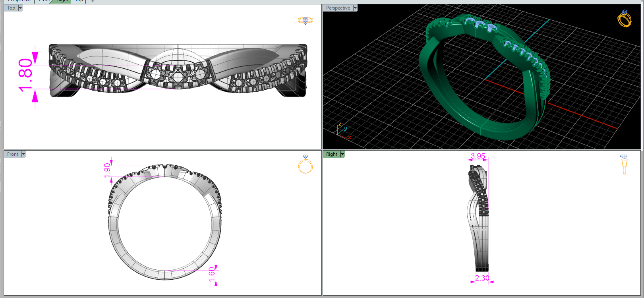The image size is (644, 298).
Task: Open the Perspective viewport dropdown arrow
Action: (355, 8)
